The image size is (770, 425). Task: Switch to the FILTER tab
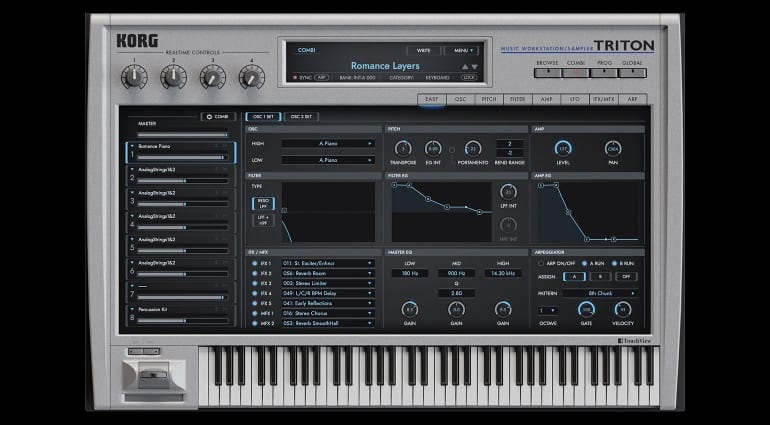click(x=517, y=99)
